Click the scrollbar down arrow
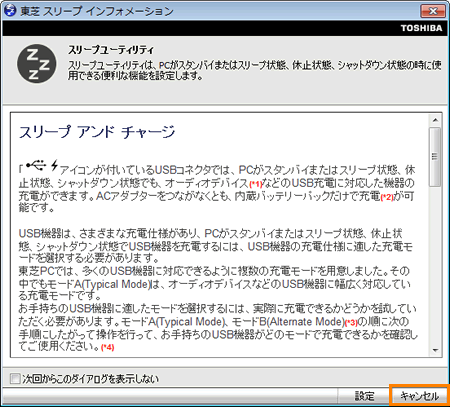The width and height of the screenshot is (450, 407). coord(435,350)
